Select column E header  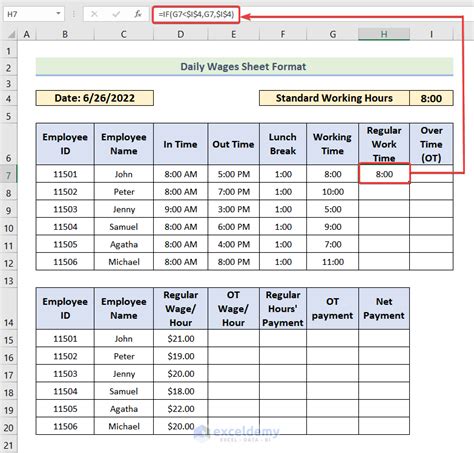point(233,34)
